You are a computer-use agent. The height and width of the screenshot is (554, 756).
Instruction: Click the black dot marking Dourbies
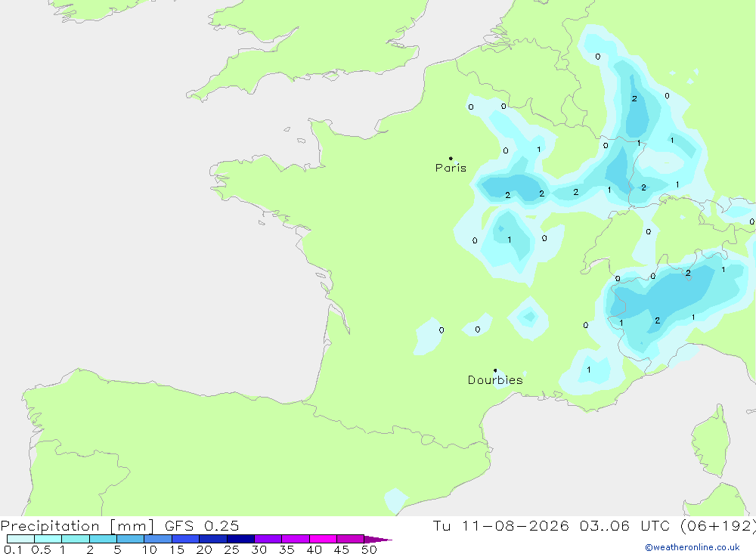coord(495,370)
